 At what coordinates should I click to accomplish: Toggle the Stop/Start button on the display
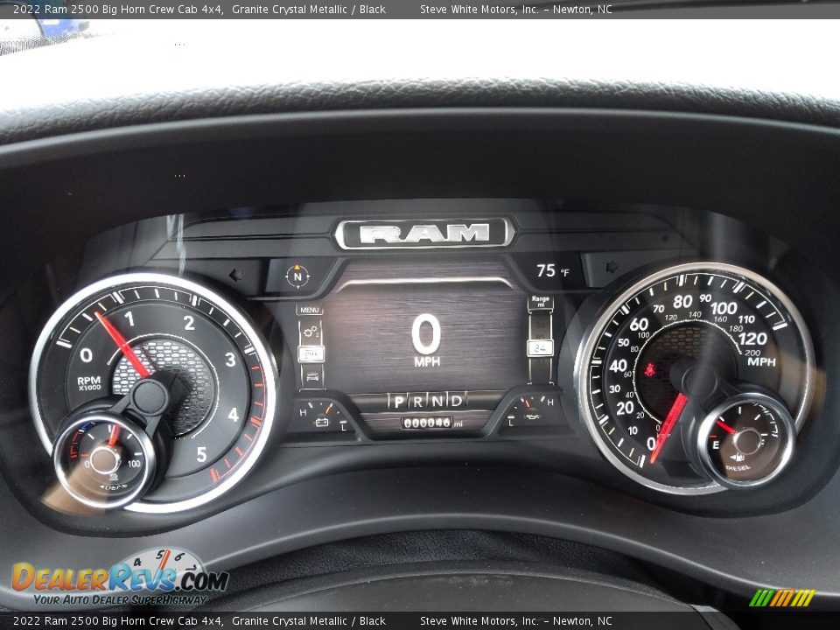pyautogui.click(x=311, y=353)
